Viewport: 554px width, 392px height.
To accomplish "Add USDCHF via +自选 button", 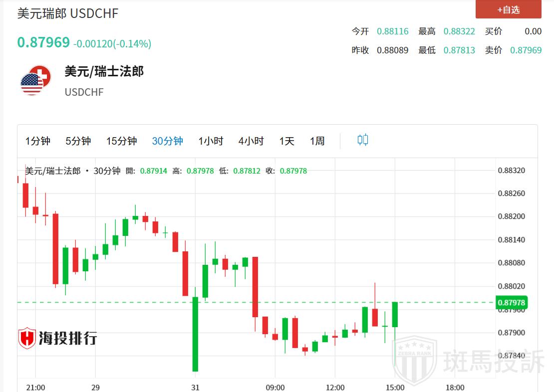I will coord(508,9).
